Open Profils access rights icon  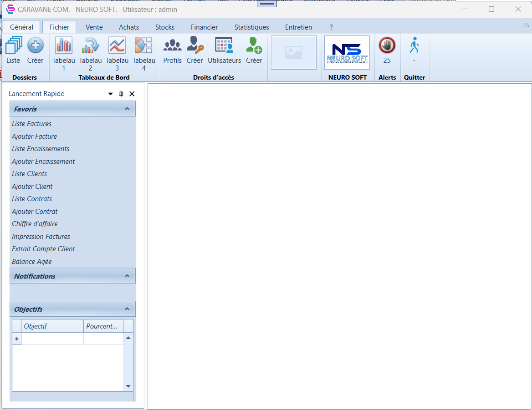pos(172,46)
